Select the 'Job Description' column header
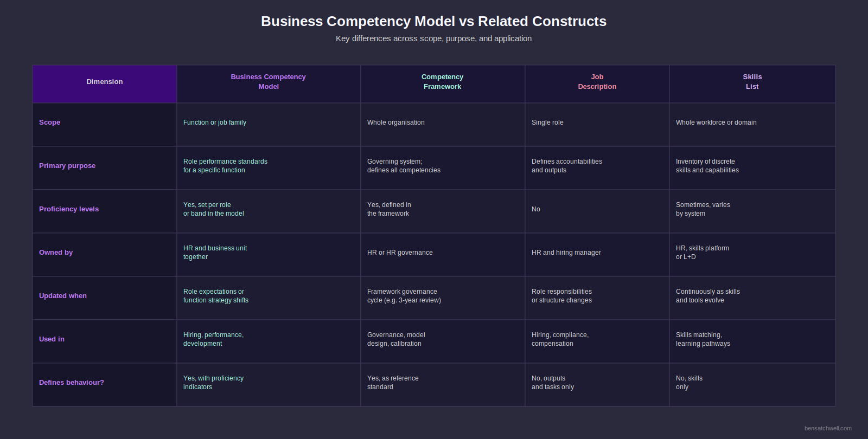Screen dimensions: 868x439 pyautogui.click(x=597, y=84)
